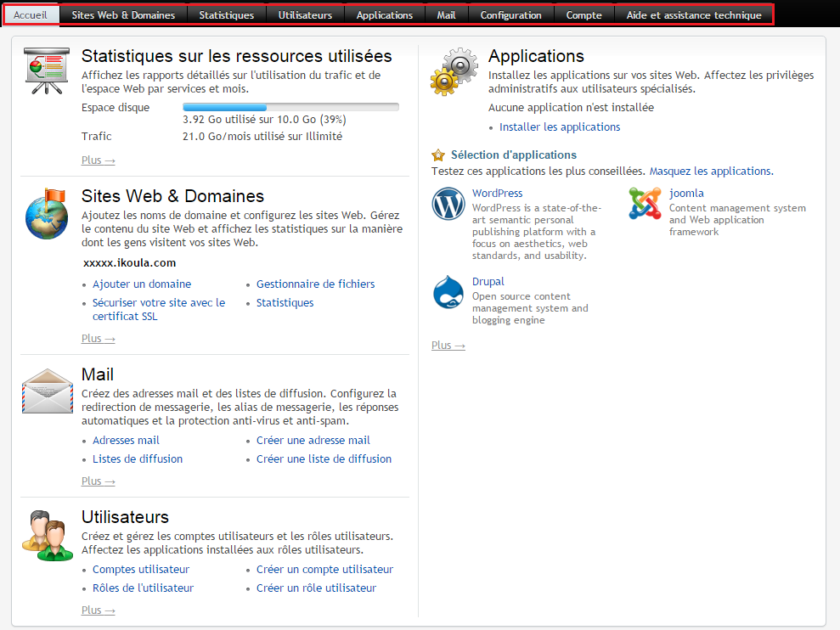This screenshot has width=840, height=630.
Task: Click the envelope icon in the Mail section
Action: [47, 392]
